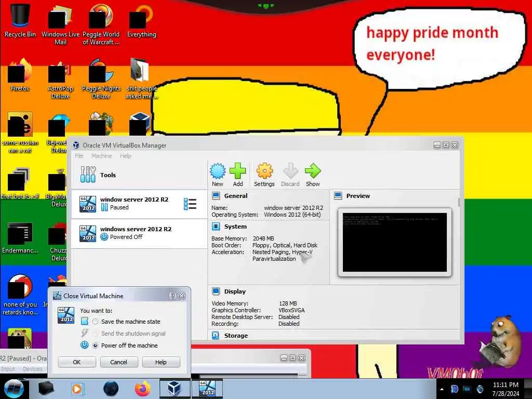Screen dimensions: 532x399
Task: Open the machine tools list menu icon
Action: pyautogui.click(x=190, y=204)
